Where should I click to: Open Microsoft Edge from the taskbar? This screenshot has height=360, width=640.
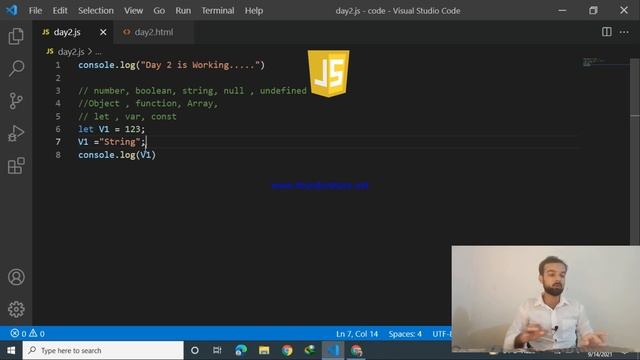click(241, 350)
